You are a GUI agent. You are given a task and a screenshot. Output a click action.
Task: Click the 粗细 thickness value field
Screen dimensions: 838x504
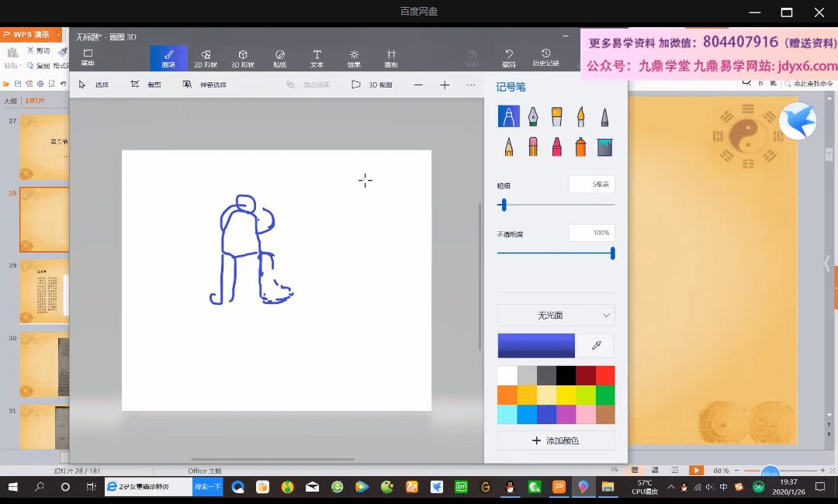pos(591,185)
